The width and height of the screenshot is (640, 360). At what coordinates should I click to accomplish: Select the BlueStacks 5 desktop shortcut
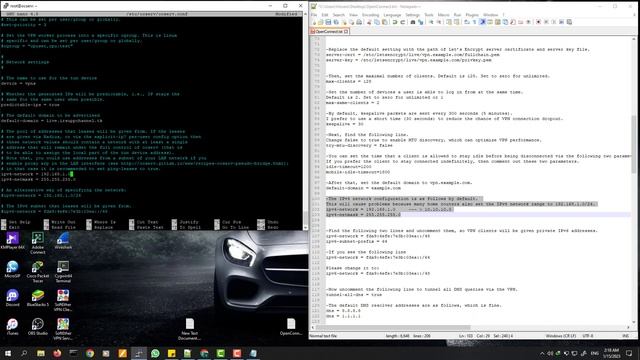(x=38, y=298)
